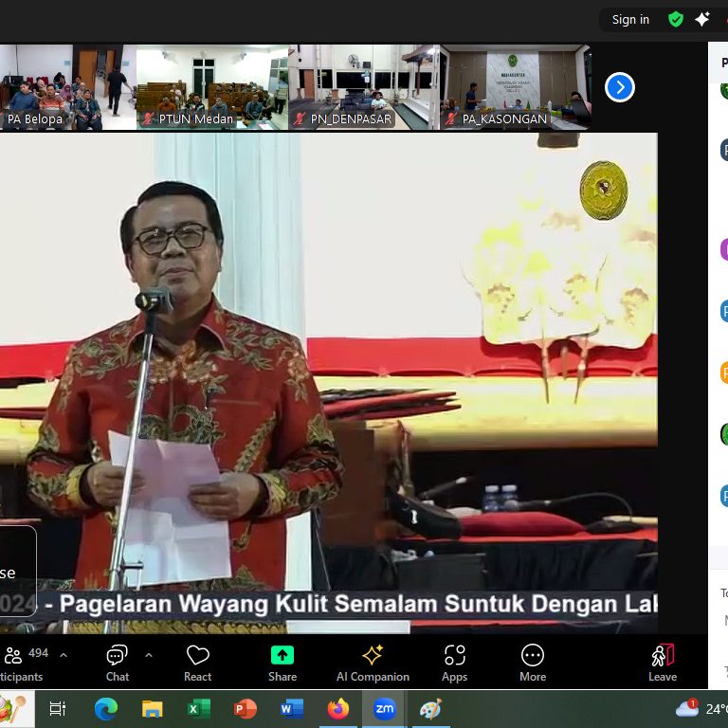This screenshot has width=728, height=728.
Task: Expand the Participants options chevron
Action: 64,655
